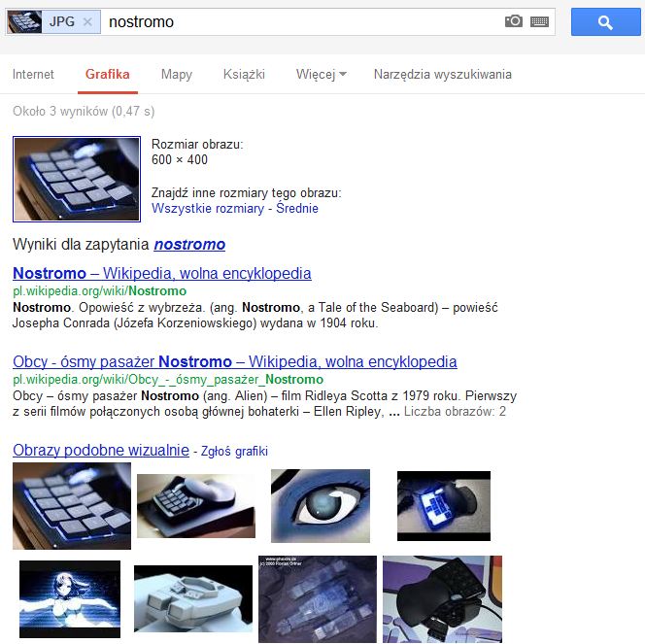Click the italic nostromo query link
Image resolution: width=645 pixels, height=644 pixels.
click(189, 244)
